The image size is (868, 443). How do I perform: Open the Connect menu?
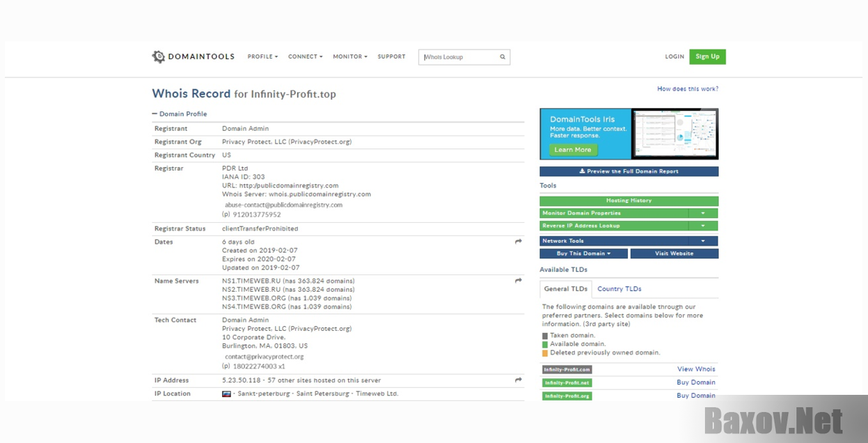pos(306,57)
